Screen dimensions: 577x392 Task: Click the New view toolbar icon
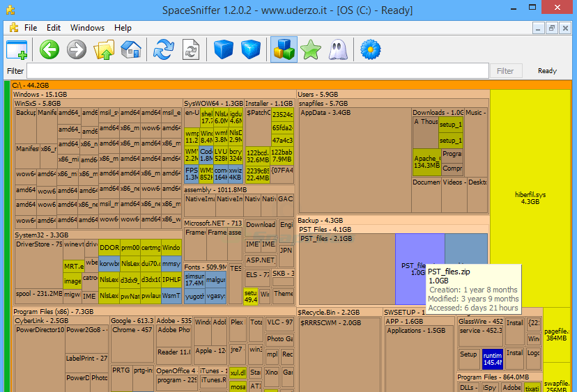tap(17, 49)
